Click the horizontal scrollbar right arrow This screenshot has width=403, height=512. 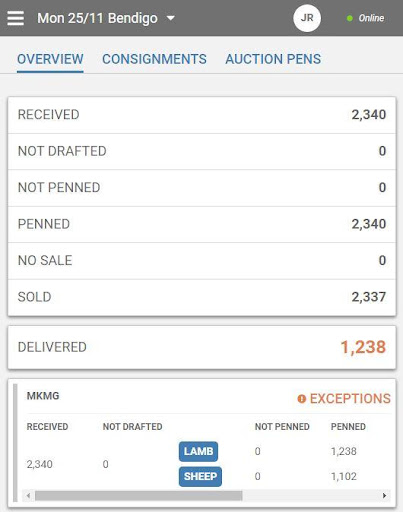[384, 495]
